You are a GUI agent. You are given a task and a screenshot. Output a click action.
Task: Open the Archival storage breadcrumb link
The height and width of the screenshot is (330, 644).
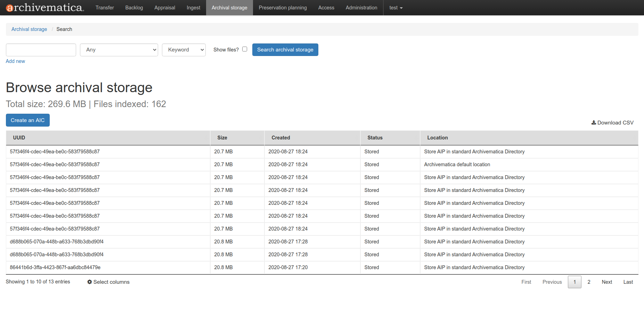pyautogui.click(x=29, y=29)
